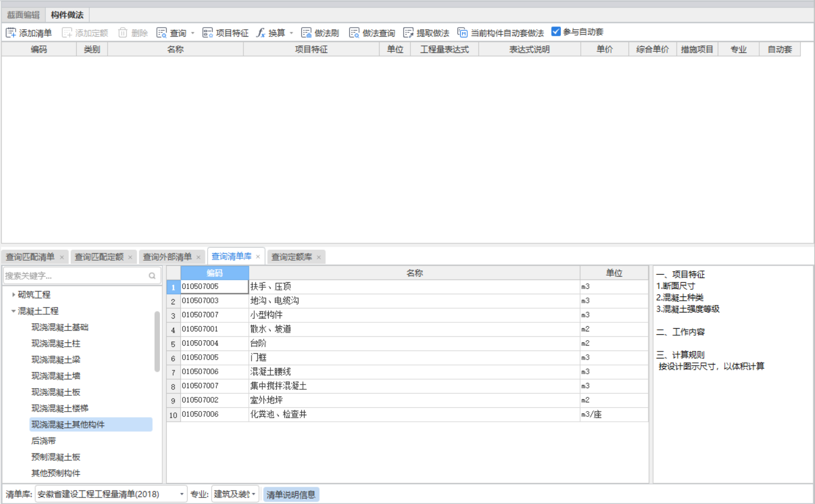Switch to the 构件做法 tab

[x=67, y=15]
